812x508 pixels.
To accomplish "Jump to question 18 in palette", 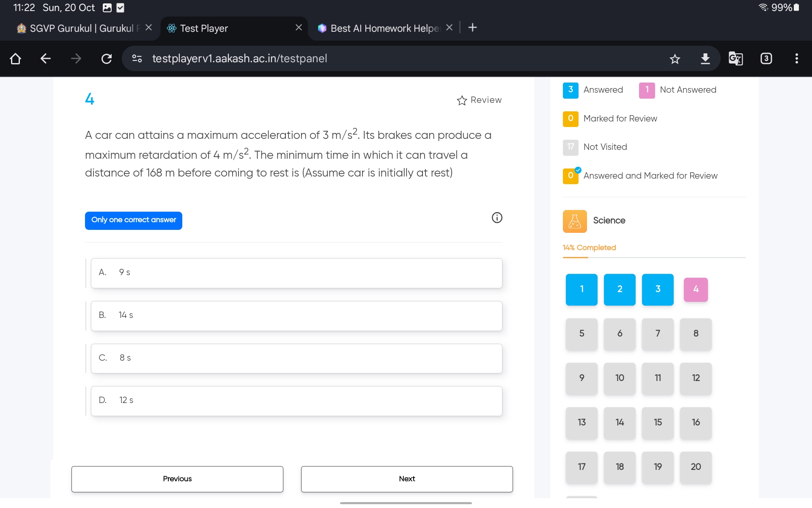I will [x=620, y=467].
